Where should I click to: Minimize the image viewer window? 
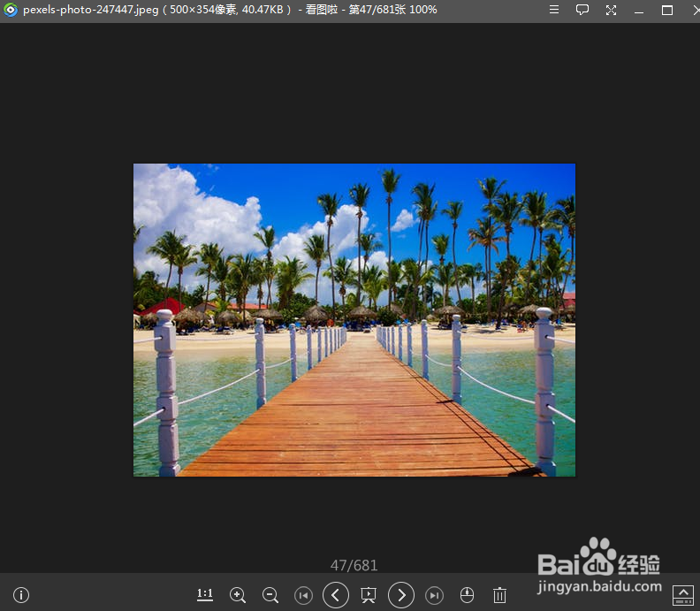pos(639,11)
